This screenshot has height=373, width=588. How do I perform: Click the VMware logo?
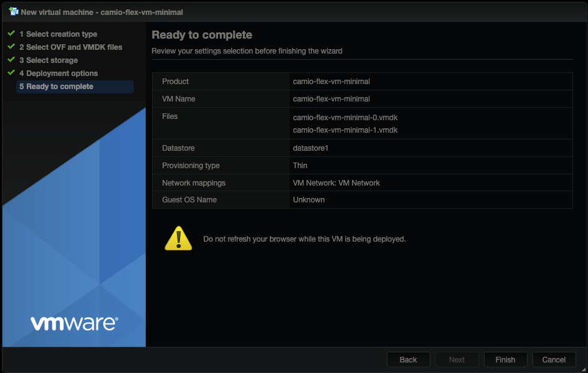(74, 323)
